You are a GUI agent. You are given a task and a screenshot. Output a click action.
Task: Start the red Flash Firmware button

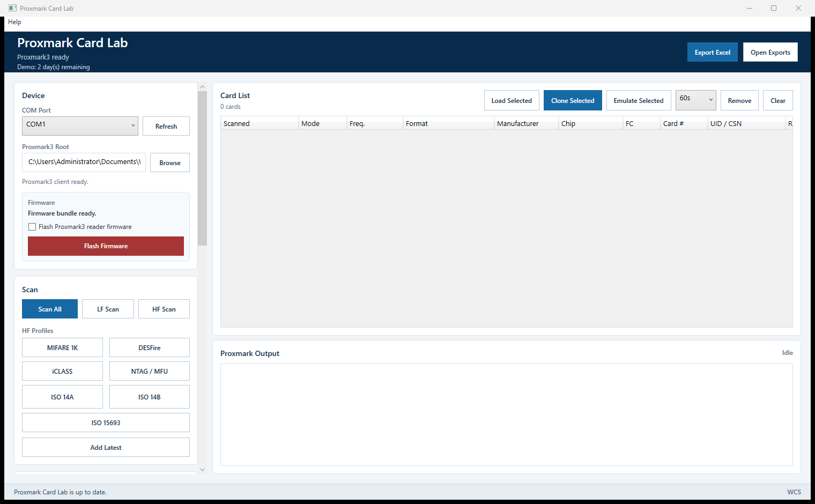[106, 246]
